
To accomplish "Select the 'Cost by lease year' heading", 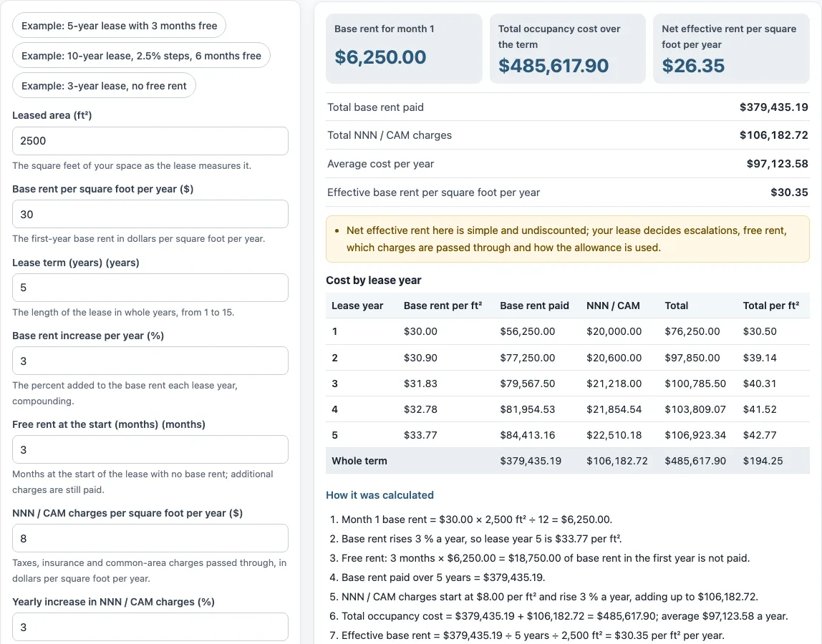I will [x=373, y=280].
